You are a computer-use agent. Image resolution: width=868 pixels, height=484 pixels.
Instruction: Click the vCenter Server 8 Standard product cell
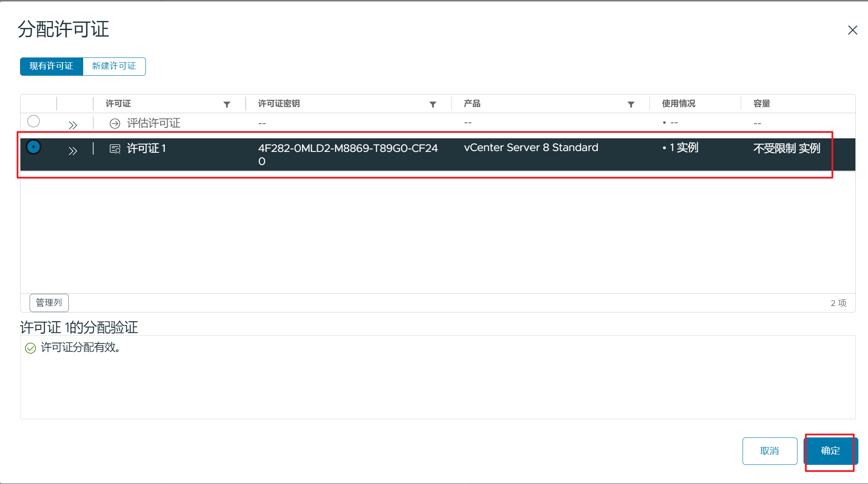tap(531, 148)
